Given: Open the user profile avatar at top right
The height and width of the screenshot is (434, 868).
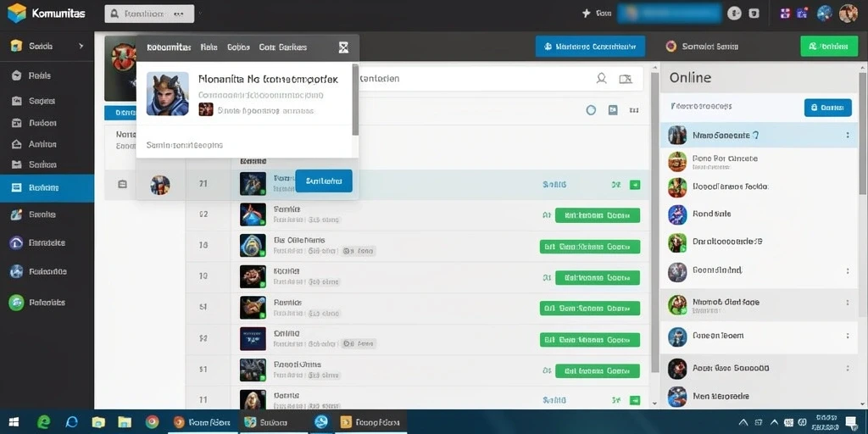Looking at the screenshot, I should point(848,14).
